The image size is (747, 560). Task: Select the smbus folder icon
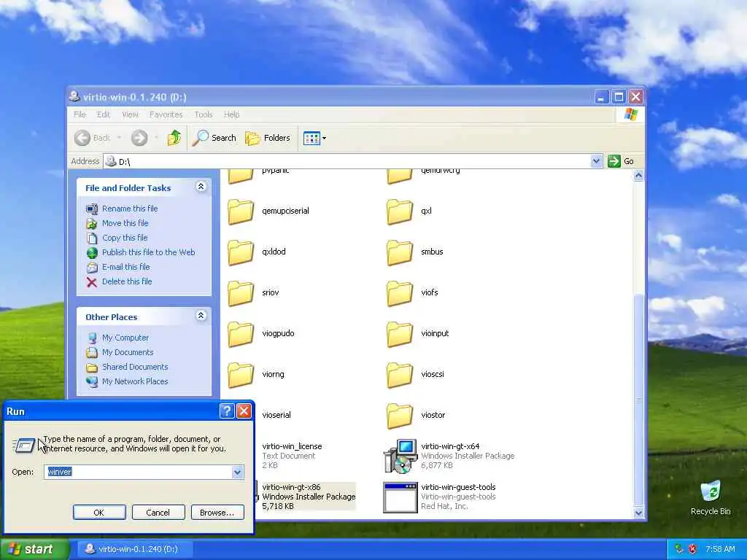[399, 252]
